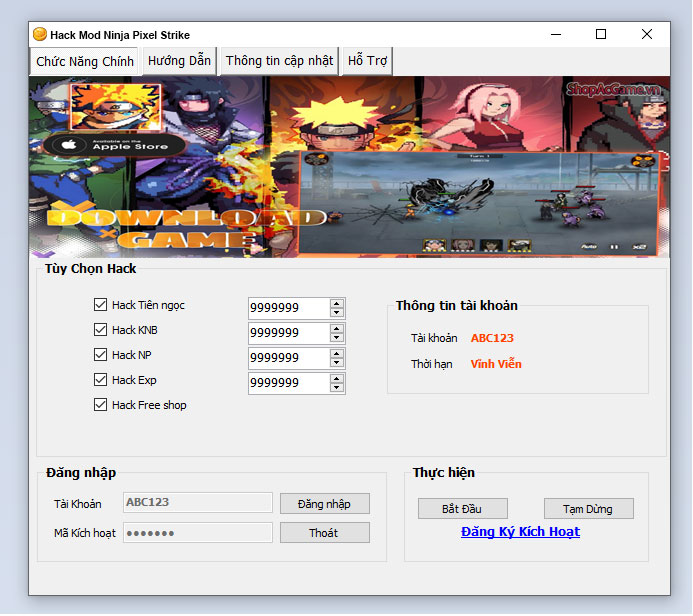
Task: Click the Tài khoản label in account info
Action: [x=434, y=338]
